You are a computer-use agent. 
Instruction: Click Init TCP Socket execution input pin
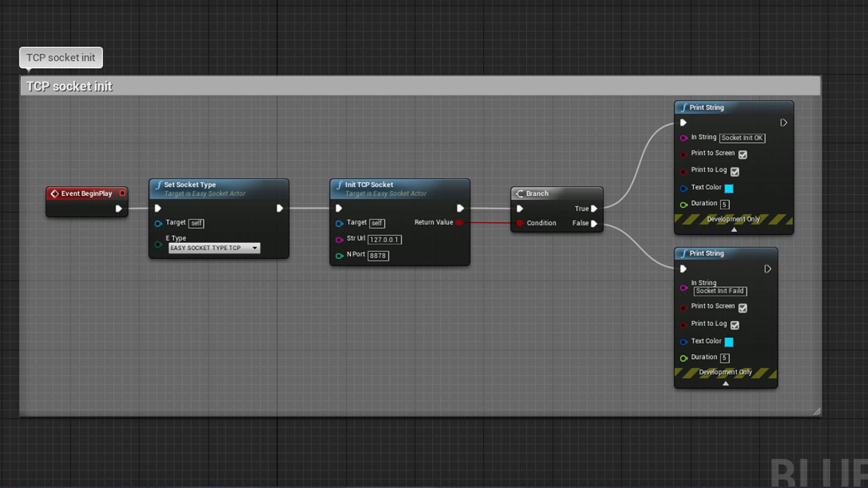coord(339,208)
